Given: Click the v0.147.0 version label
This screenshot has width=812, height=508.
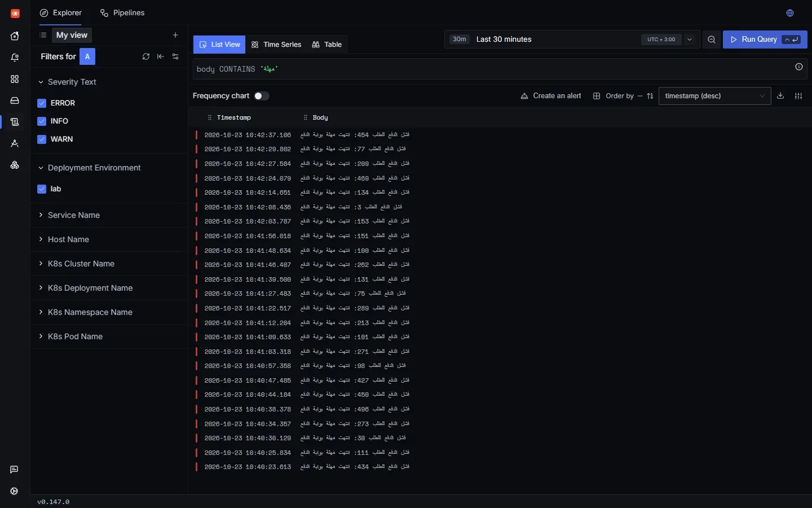Looking at the screenshot, I should click(54, 502).
